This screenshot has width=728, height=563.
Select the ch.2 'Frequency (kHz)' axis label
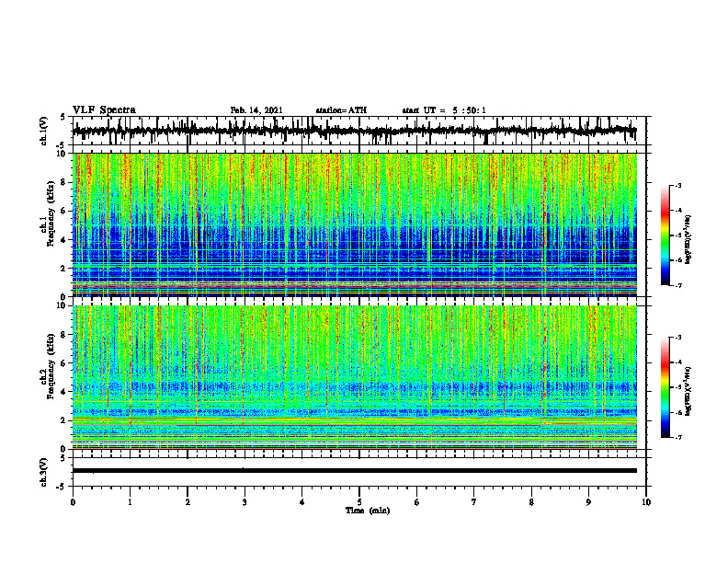pos(51,366)
